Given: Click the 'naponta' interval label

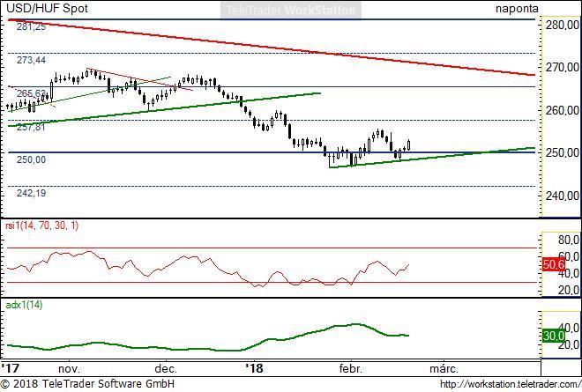Looking at the screenshot, I should point(517,9).
